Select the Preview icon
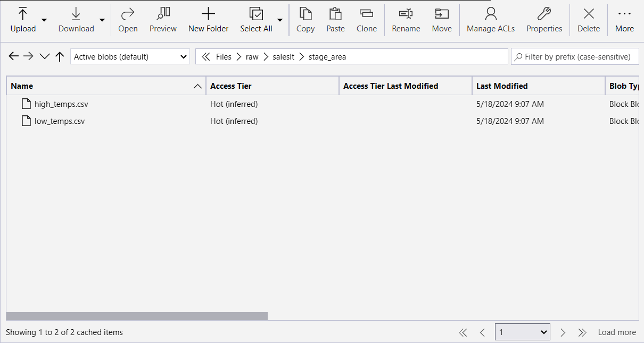Image resolution: width=644 pixels, height=343 pixels. click(x=163, y=13)
